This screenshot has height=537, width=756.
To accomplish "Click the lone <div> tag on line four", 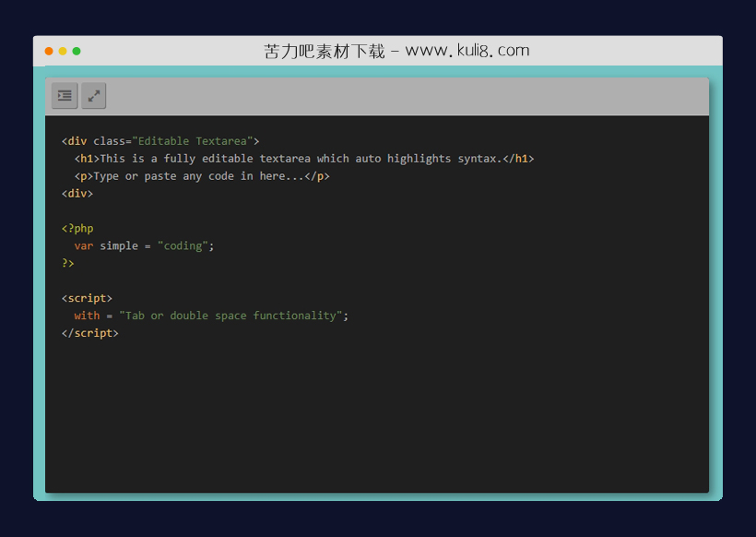I will [77, 194].
